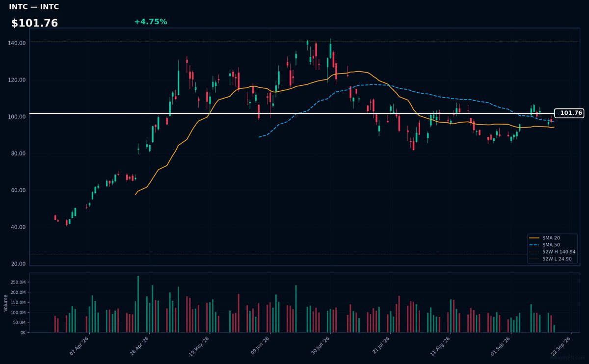Screen dimensions: 589x364
Task: Click the 07 Apr '26 date label
Action: pyautogui.click(x=80, y=346)
